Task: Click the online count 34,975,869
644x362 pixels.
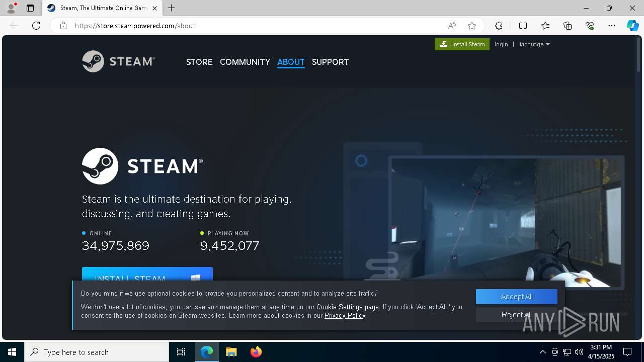Action: click(x=116, y=246)
